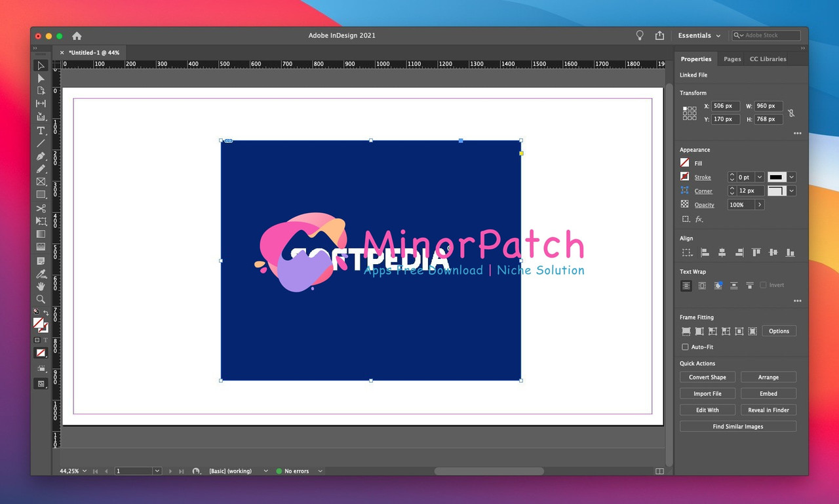Click the Find Similar Images button
This screenshot has height=504, width=839.
pos(738,426)
